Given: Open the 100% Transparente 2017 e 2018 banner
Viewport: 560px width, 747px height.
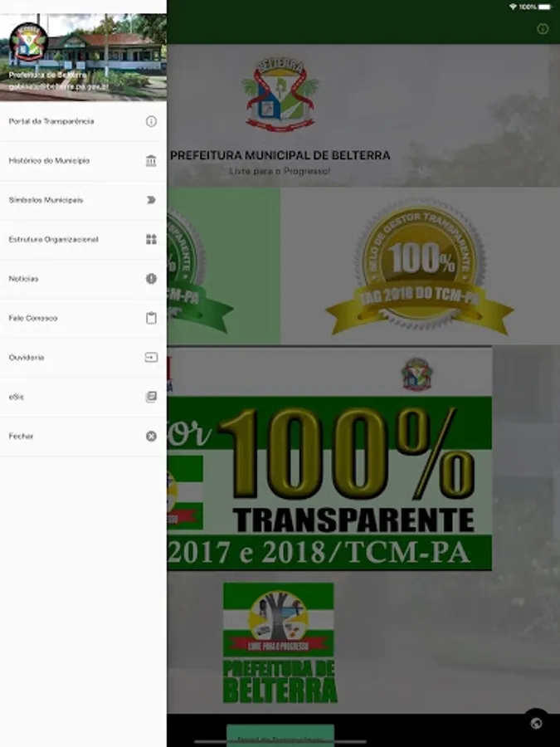Looking at the screenshot, I should 329,459.
